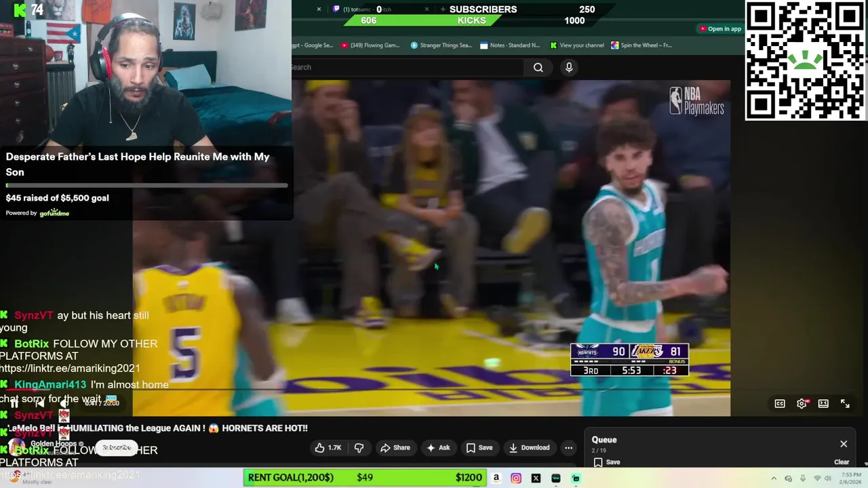Switch to theater mode
Image resolution: width=868 pixels, height=488 pixels.
[x=823, y=403]
